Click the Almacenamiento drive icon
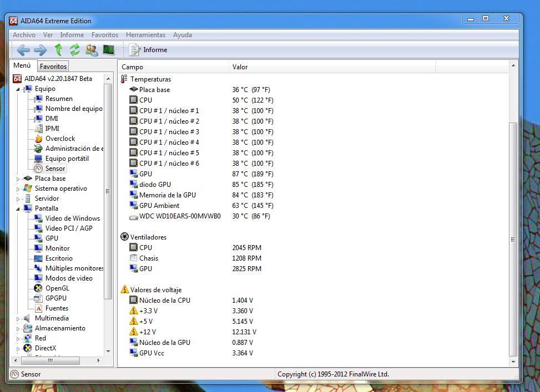The width and height of the screenshot is (540, 392). click(x=28, y=328)
